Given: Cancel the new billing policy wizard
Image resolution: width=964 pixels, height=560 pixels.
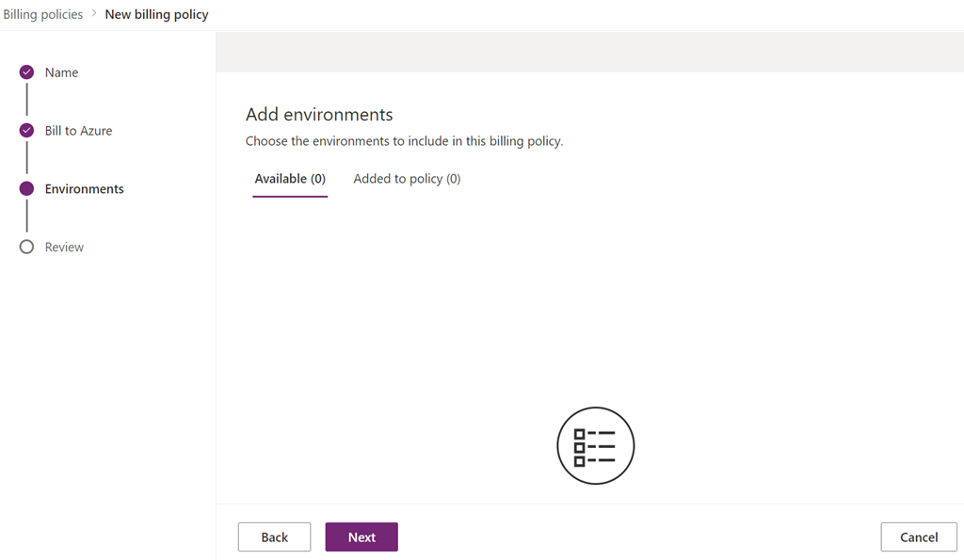Looking at the screenshot, I should coord(918,537).
